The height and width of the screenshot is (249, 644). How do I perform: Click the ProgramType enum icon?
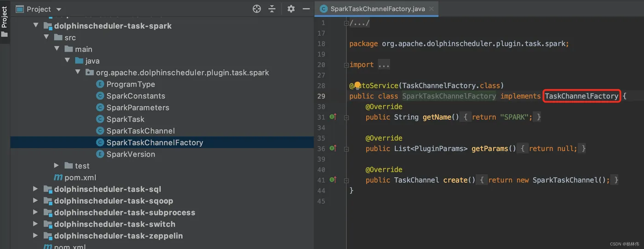click(100, 84)
